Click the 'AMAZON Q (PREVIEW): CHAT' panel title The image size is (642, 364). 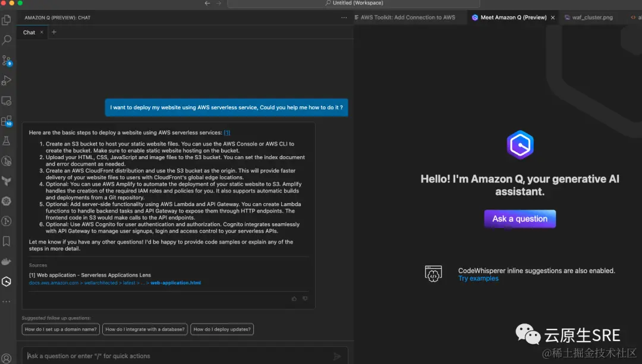[x=57, y=18]
